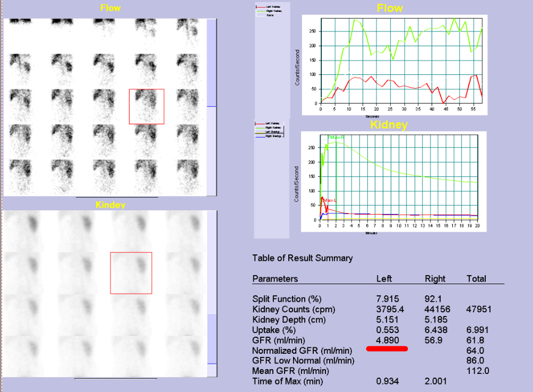Click the red underline beneath left GFR

pyautogui.click(x=387, y=349)
